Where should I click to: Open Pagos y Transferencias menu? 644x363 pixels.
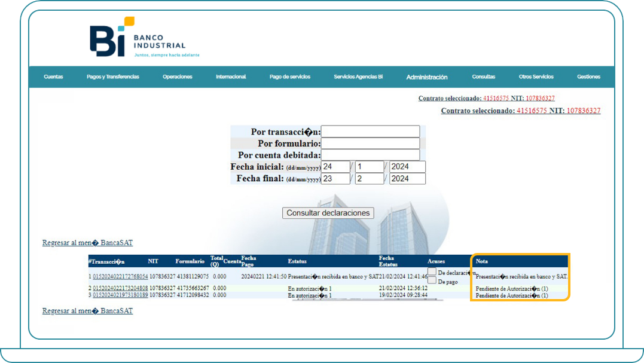[x=113, y=77]
